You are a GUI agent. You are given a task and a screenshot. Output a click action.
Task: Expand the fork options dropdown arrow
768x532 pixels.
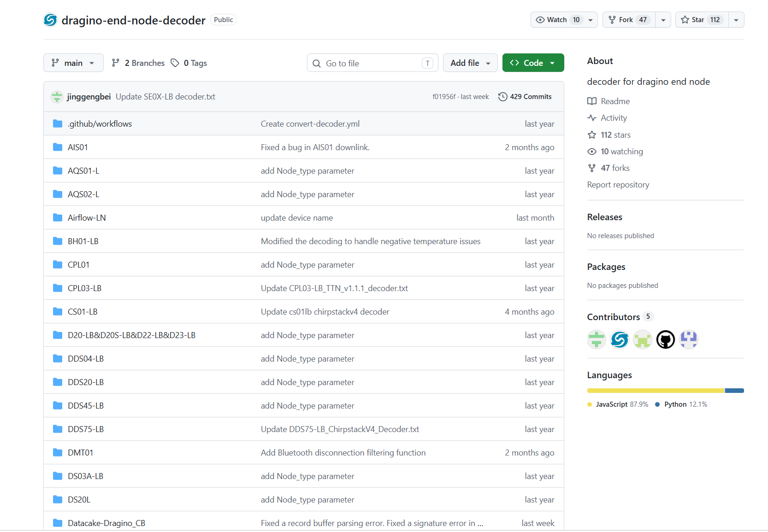point(663,20)
